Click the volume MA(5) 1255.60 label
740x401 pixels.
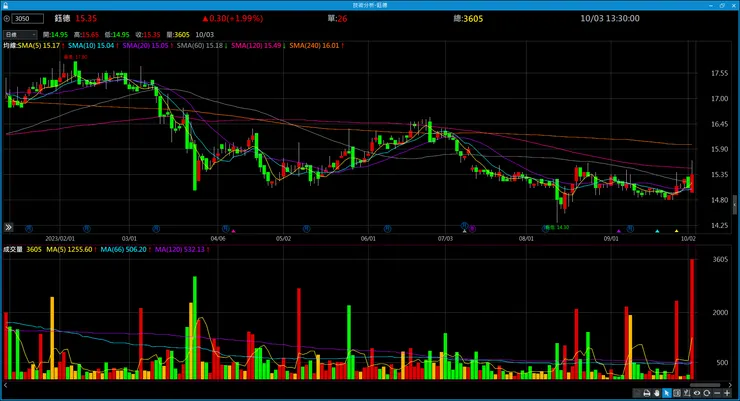71,249
